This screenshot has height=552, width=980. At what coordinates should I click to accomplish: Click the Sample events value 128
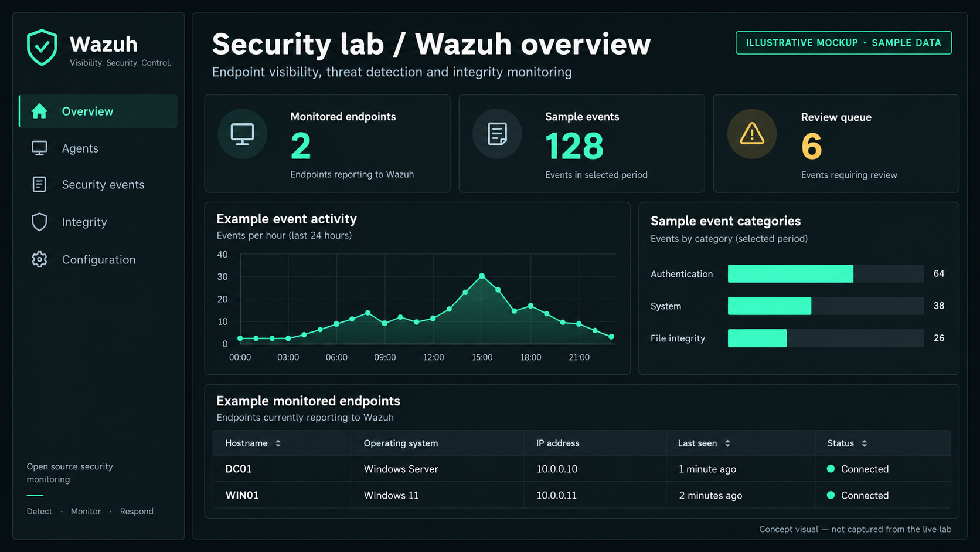[x=574, y=146]
